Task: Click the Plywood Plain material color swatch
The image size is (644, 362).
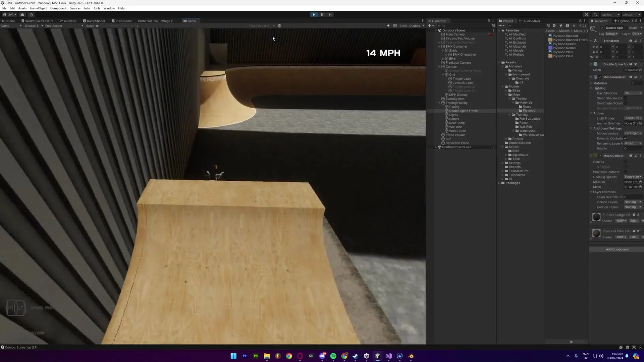Action: [x=596, y=233]
